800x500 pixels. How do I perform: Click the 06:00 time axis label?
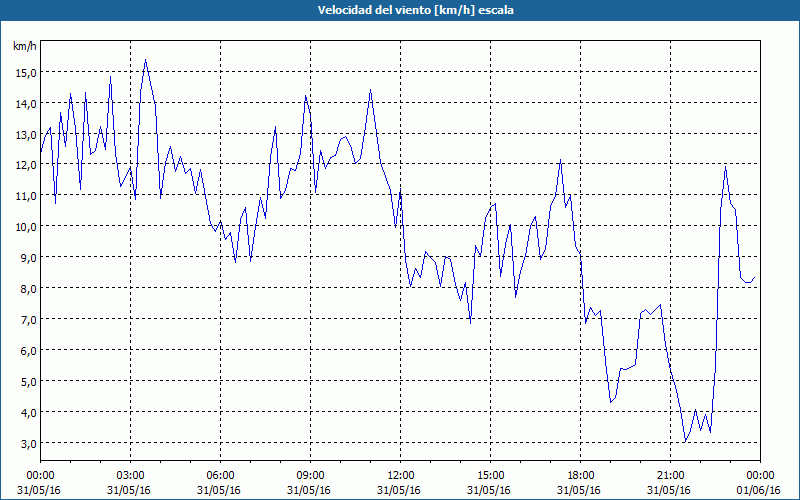click(220, 476)
